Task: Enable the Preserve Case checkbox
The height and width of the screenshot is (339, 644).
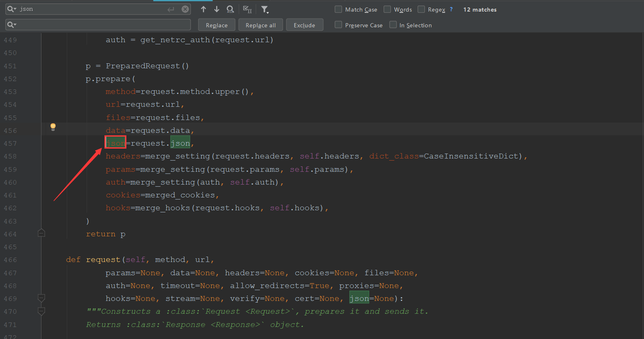Action: point(339,25)
